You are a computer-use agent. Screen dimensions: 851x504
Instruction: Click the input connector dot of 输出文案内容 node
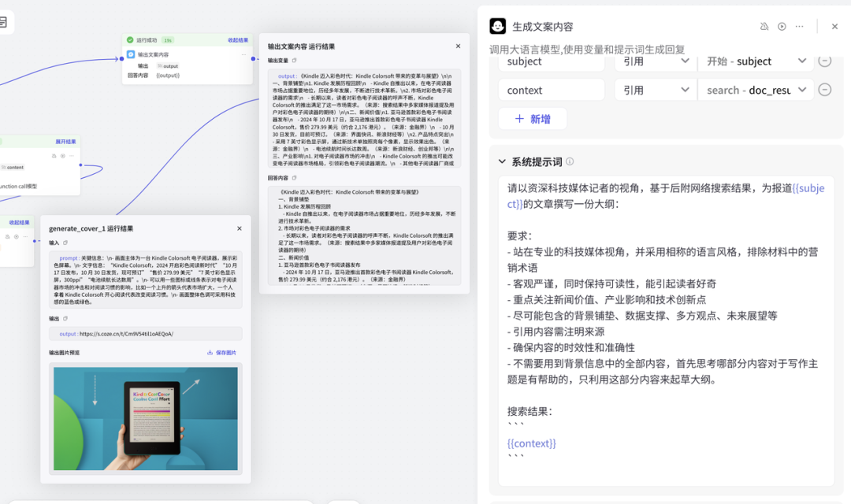pos(121,58)
